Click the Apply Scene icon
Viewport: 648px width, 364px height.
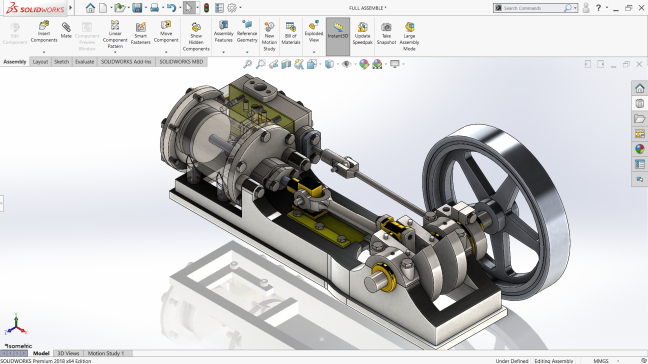click(377, 64)
